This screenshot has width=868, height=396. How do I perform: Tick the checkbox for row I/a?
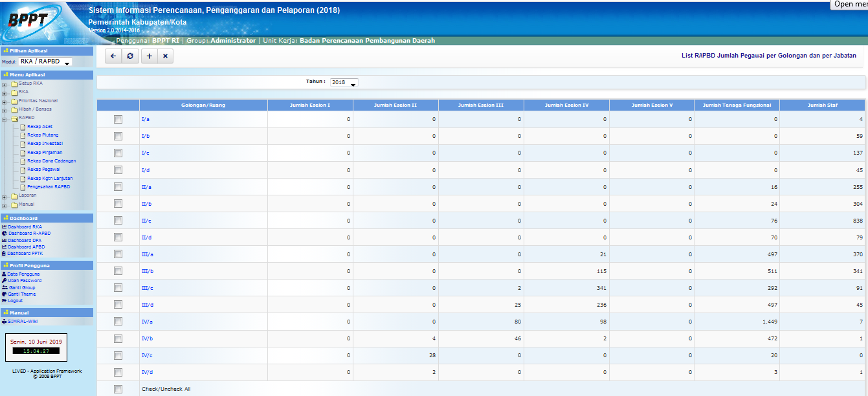tap(118, 120)
